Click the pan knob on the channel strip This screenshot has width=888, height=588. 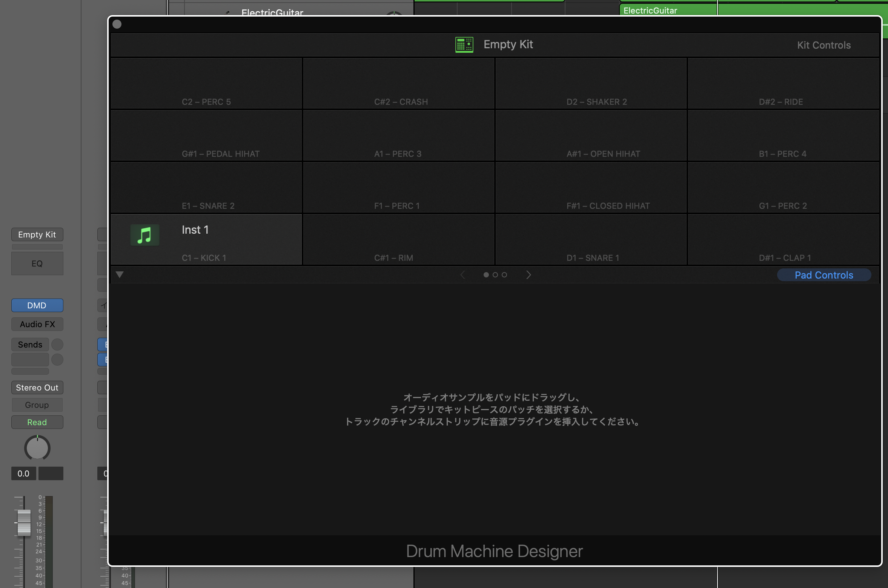click(x=37, y=448)
